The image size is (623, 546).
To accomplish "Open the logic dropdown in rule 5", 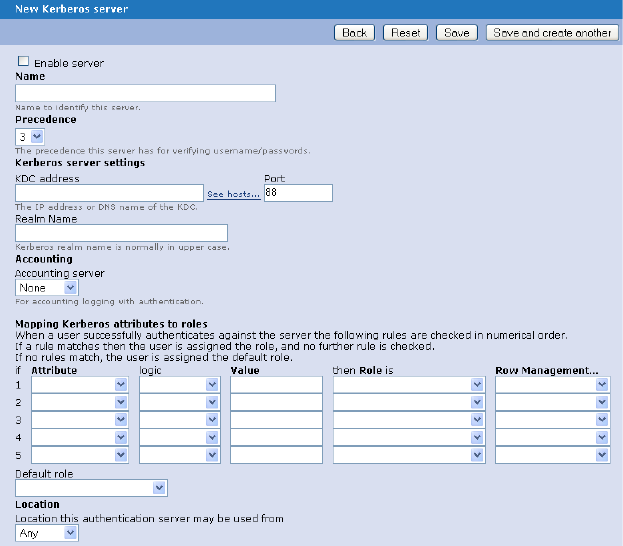I will click(x=180, y=455).
